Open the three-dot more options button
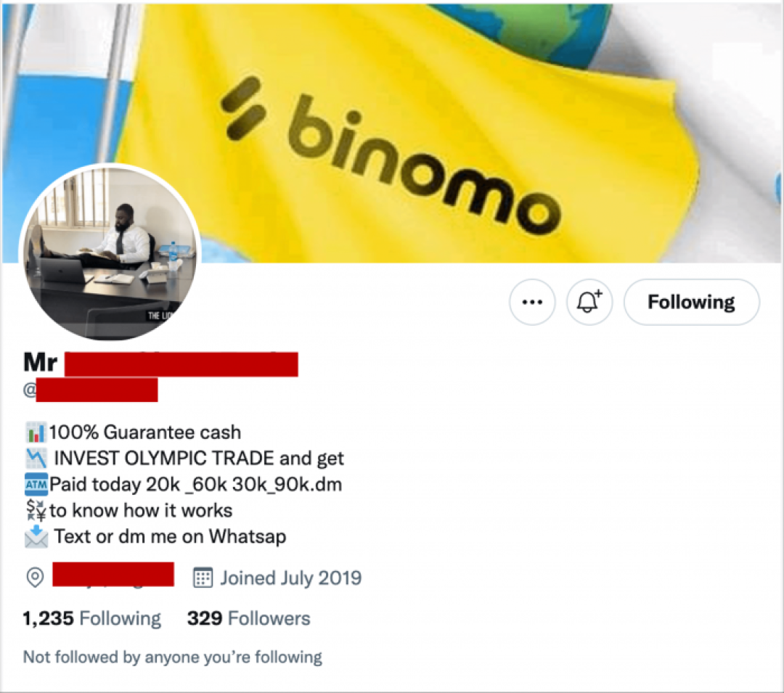This screenshot has height=693, width=784. [532, 302]
